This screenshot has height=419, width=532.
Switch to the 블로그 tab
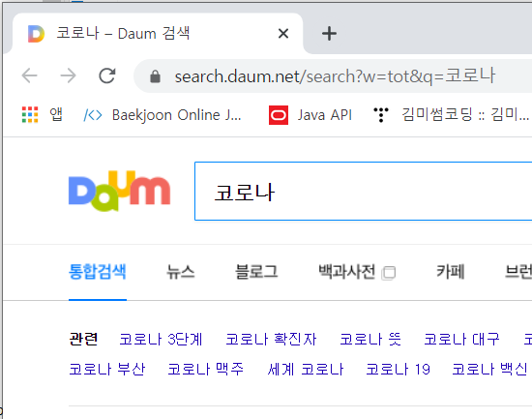coord(256,272)
